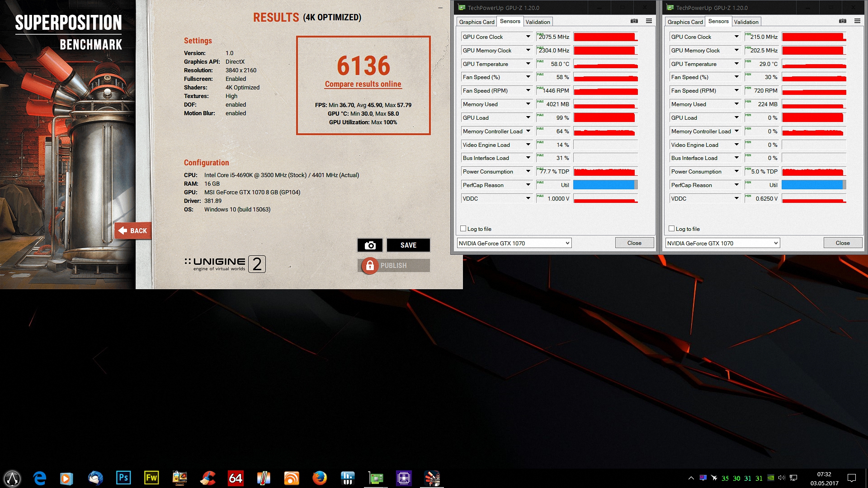The image size is (868, 488).
Task: Open Photoshop from the taskbar
Action: click(x=123, y=478)
